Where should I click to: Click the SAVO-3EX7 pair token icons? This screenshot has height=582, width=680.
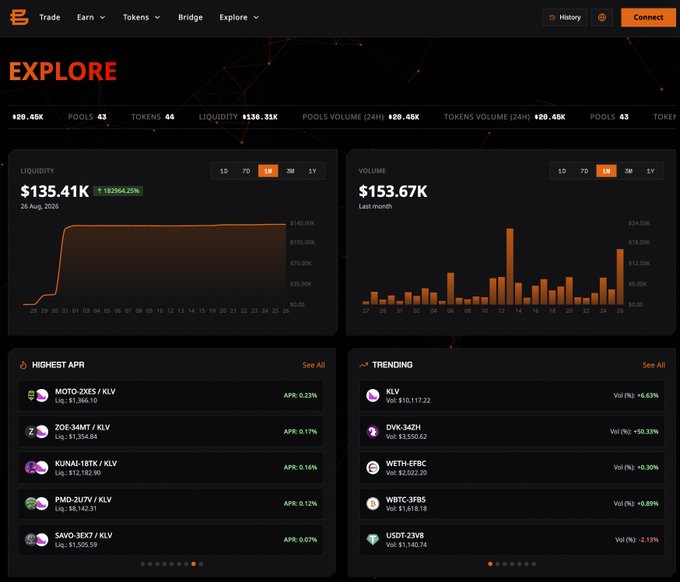[37, 539]
